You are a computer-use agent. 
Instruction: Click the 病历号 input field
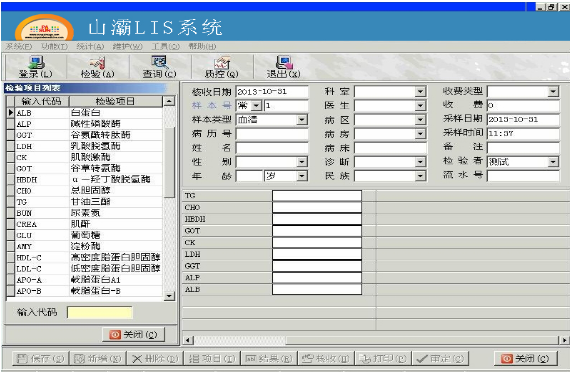(272, 134)
